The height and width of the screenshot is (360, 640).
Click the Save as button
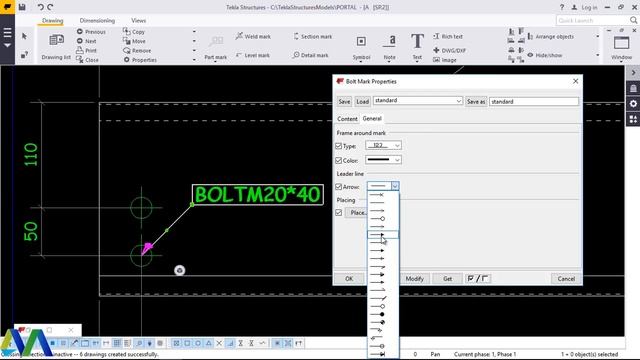(476, 101)
